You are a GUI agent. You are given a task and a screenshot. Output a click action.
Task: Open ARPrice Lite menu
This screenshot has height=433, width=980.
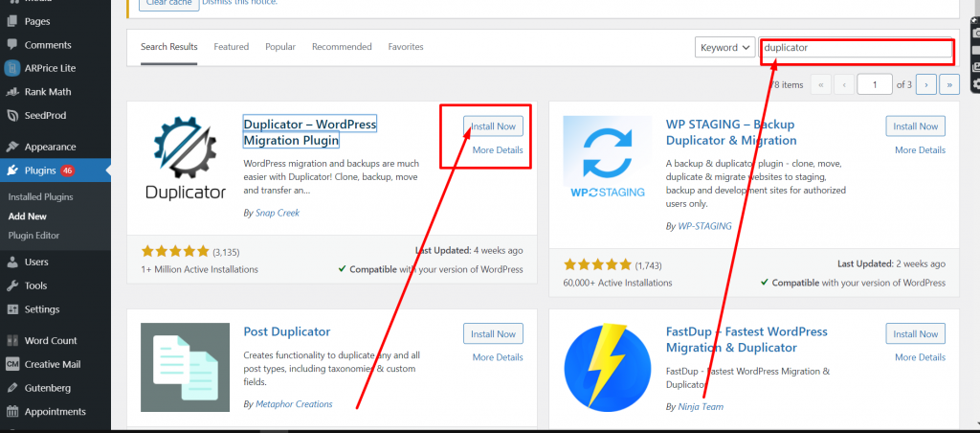(x=50, y=68)
